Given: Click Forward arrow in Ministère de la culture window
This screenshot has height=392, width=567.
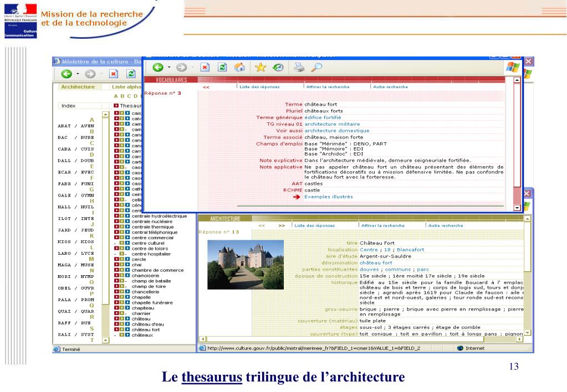Looking at the screenshot, I should 90,74.
